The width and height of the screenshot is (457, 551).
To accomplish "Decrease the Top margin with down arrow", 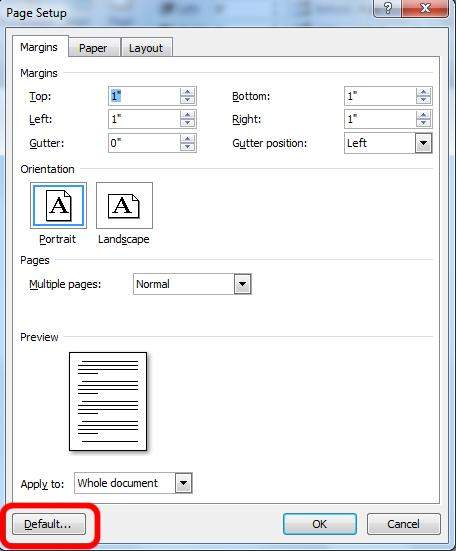I will click(188, 100).
